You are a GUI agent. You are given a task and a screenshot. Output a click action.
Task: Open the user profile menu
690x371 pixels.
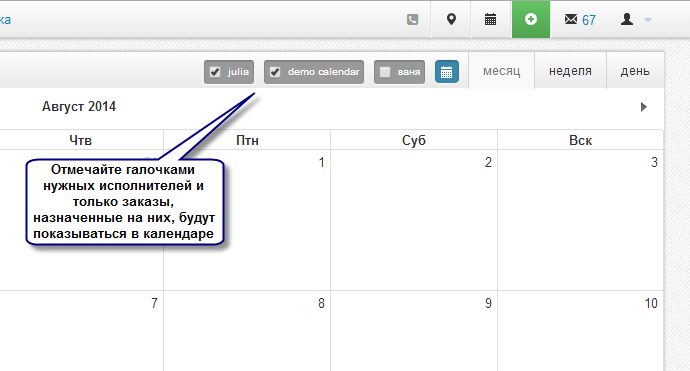point(635,19)
